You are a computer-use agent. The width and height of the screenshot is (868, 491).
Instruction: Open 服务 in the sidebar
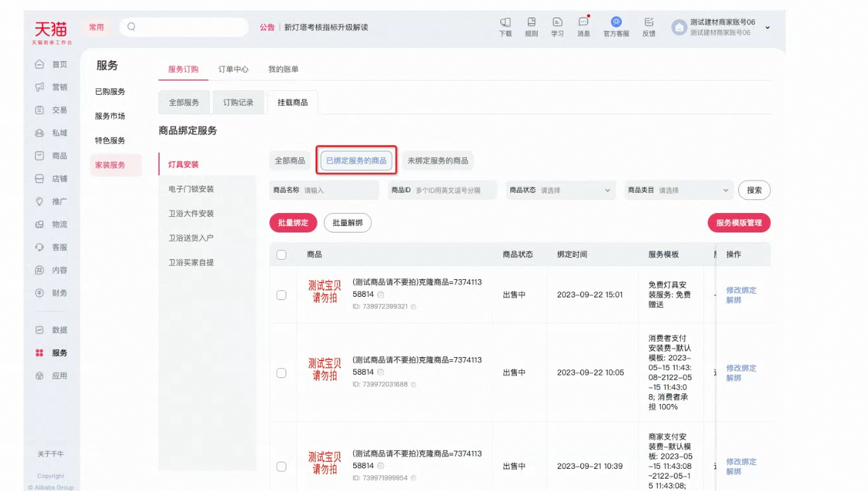51,353
